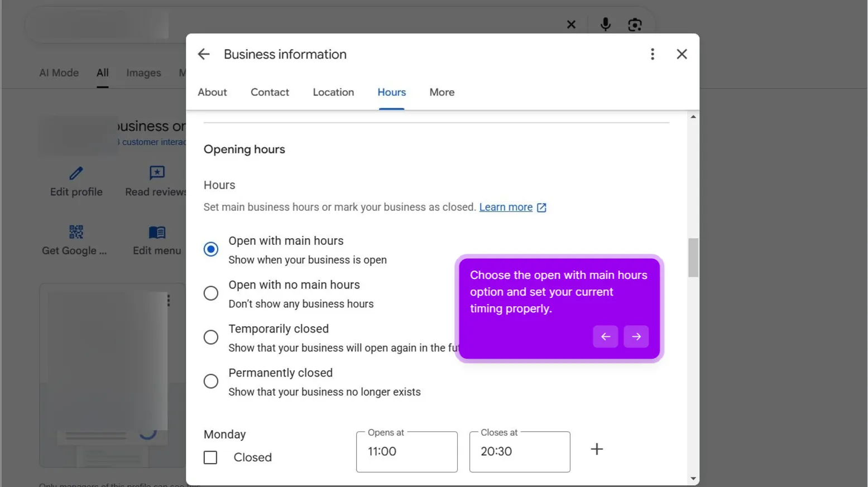Switch to the Hours tab
The image size is (868, 487).
click(391, 93)
